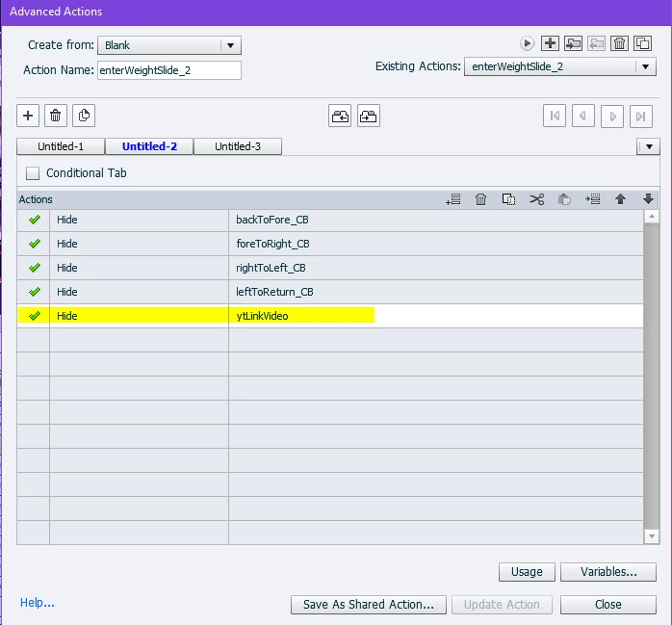The image size is (672, 625).
Task: Click the preview action play icon
Action: pos(527,43)
